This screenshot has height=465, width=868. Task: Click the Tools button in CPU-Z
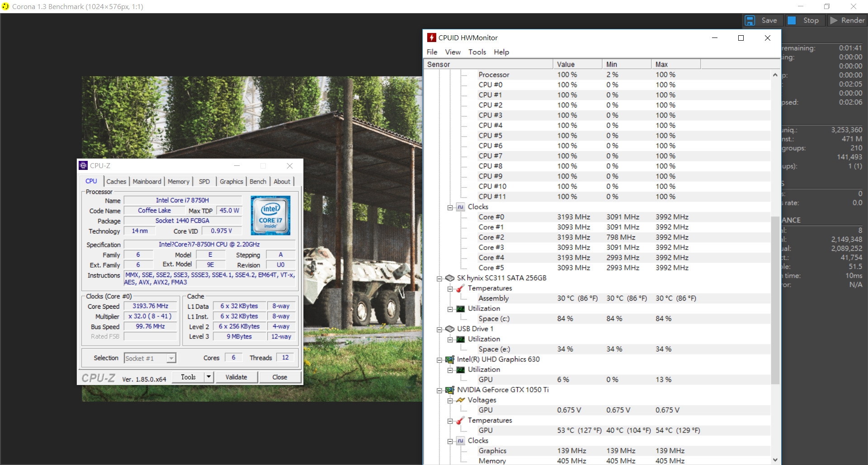[x=188, y=377]
